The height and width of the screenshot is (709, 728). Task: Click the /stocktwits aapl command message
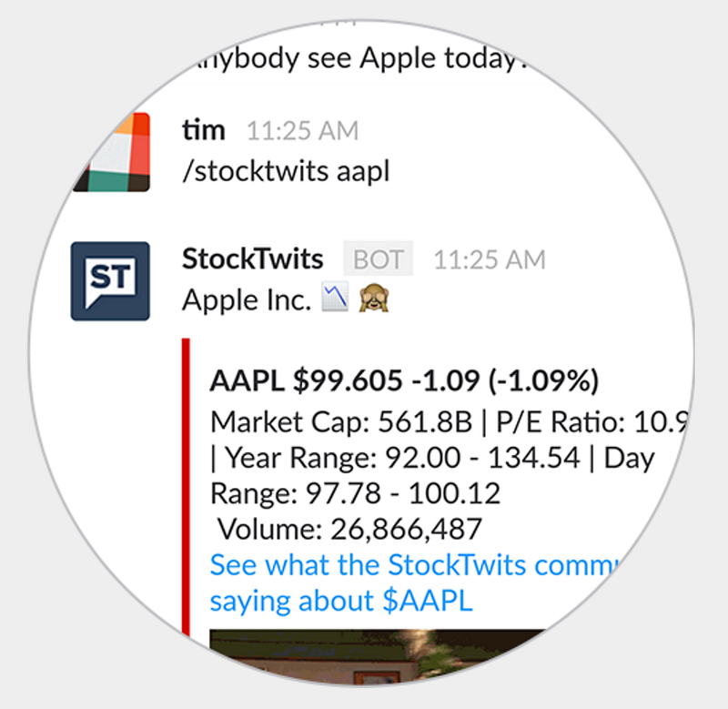(286, 170)
